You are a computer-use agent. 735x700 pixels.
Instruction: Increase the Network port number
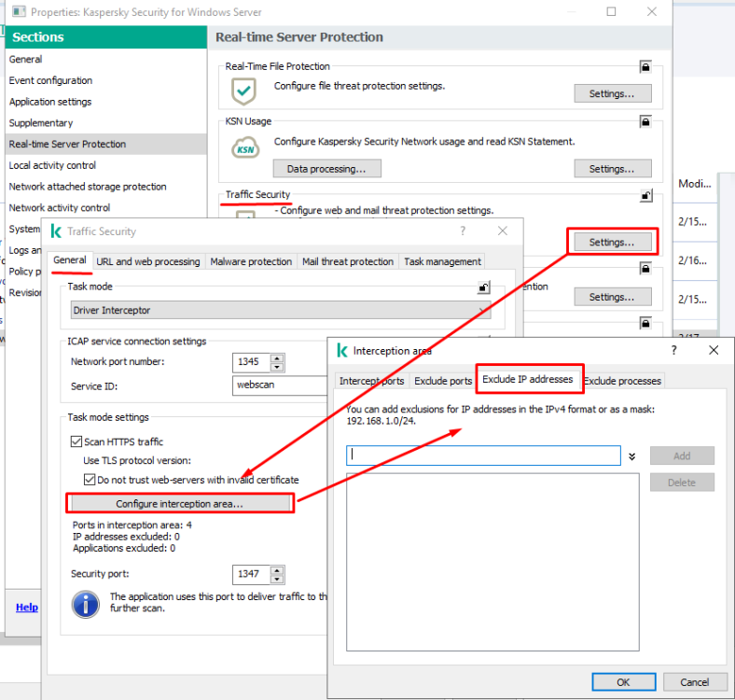coord(277,358)
